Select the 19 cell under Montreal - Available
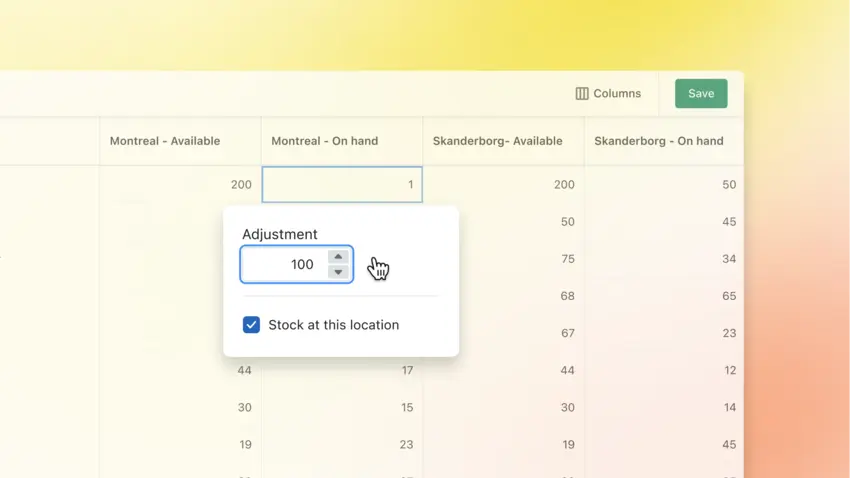Image resolution: width=850 pixels, height=478 pixels. click(181, 445)
